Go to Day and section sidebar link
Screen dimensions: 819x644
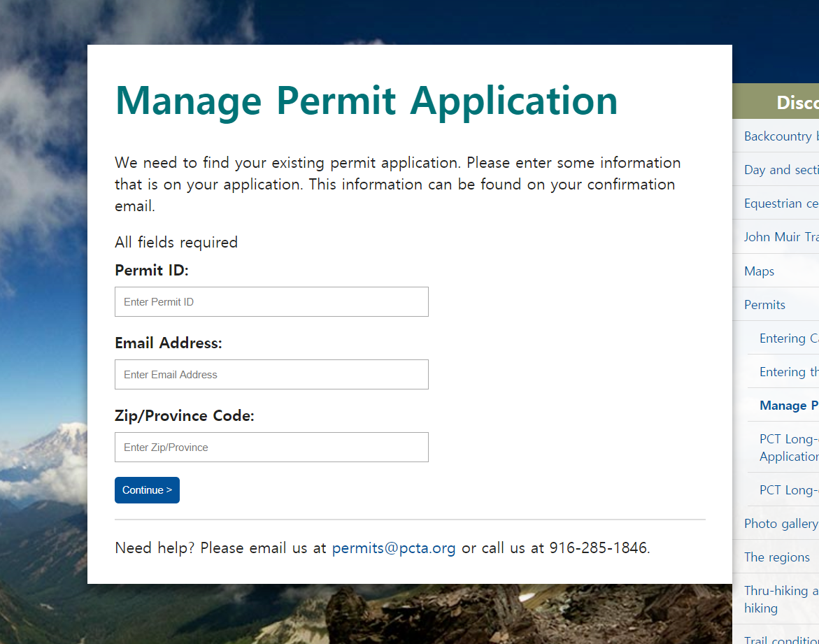[x=781, y=170]
